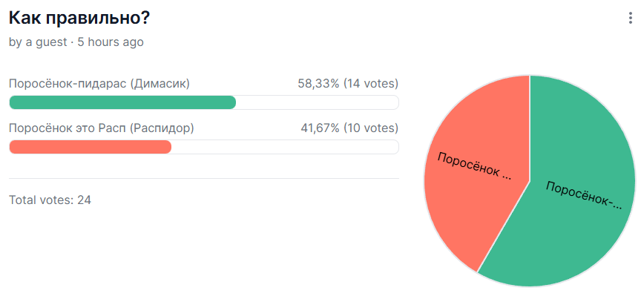Click the 58,33% (14 votes) result text
This screenshot has height=302, width=644.
point(348,84)
